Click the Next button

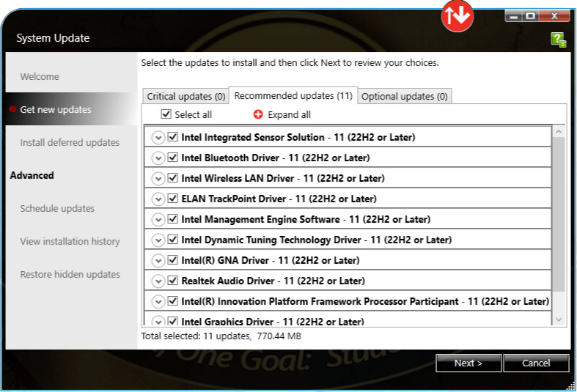(468, 363)
